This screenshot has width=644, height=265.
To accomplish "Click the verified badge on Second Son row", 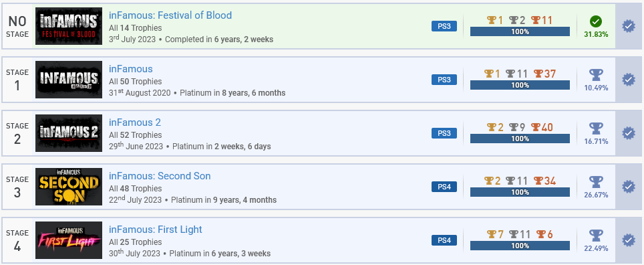I will point(629,187).
